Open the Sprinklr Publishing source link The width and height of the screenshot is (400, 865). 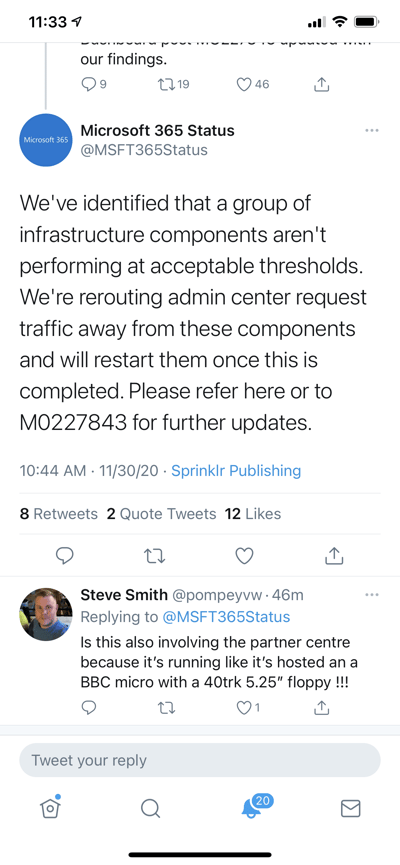click(236, 471)
